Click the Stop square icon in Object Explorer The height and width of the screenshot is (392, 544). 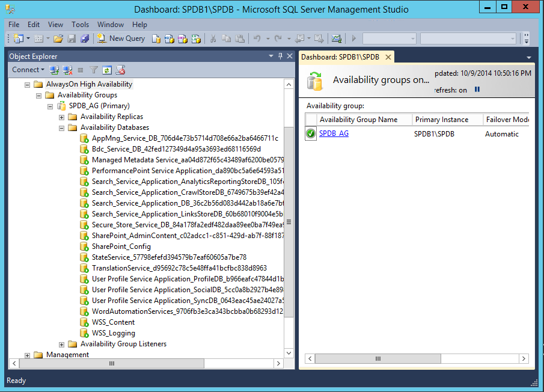point(81,70)
